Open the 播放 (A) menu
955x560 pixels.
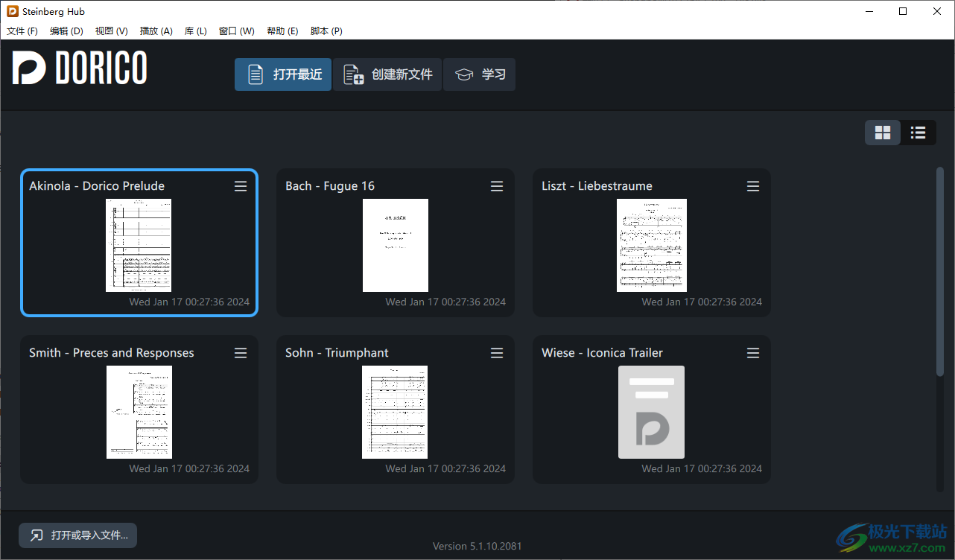(x=156, y=31)
